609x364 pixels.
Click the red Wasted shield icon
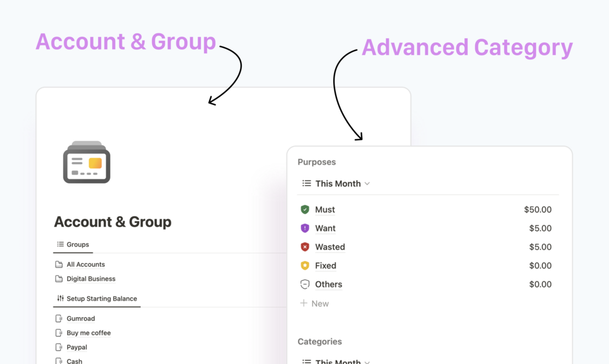click(x=305, y=247)
